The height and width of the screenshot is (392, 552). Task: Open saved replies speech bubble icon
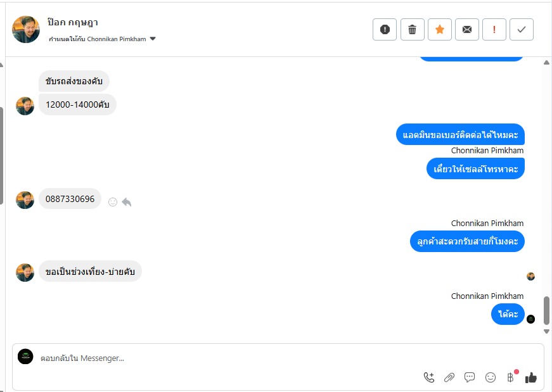pos(469,377)
